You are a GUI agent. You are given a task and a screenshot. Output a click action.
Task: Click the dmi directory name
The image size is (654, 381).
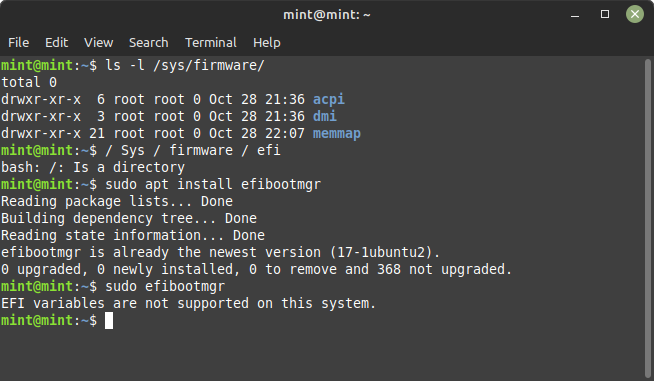(x=324, y=116)
